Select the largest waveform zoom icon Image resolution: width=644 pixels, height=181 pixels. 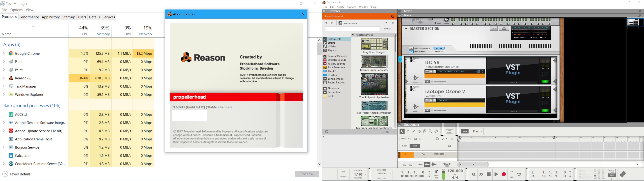(x=434, y=165)
